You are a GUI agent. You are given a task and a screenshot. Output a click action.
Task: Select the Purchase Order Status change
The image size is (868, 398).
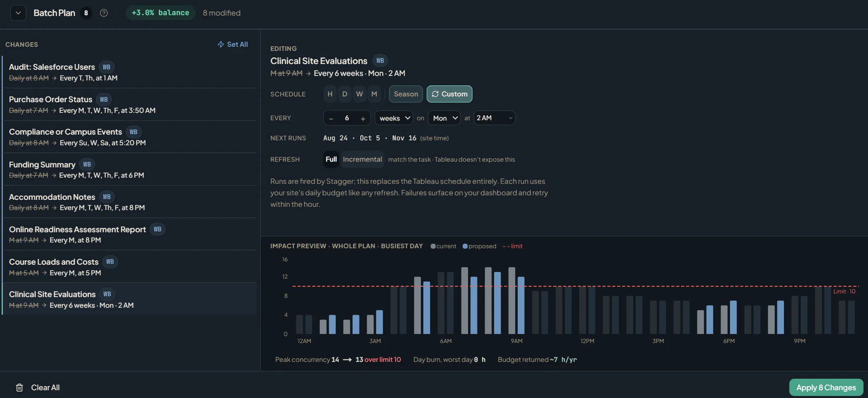[130, 104]
